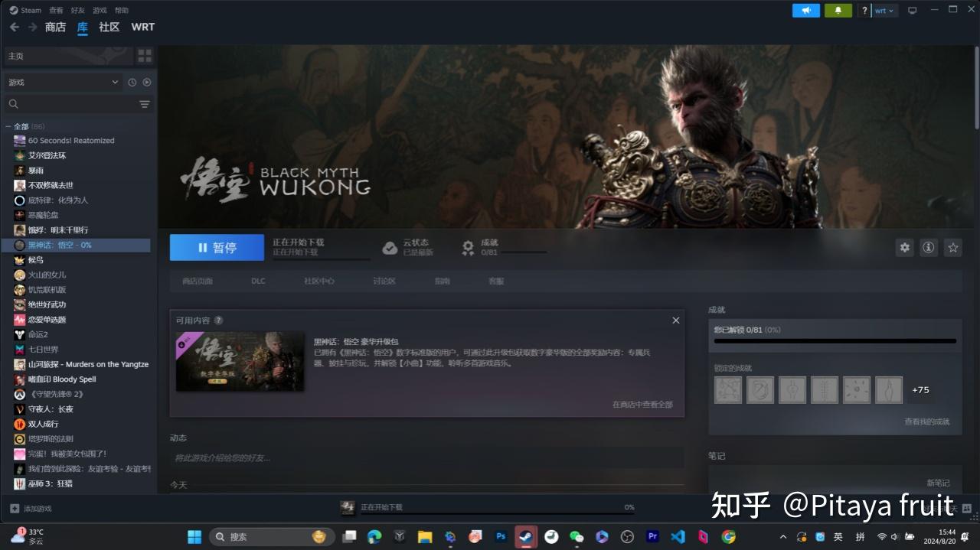Screen dimensions: 980x550
Task: Click 主页 library home button
Action: pos(67,56)
